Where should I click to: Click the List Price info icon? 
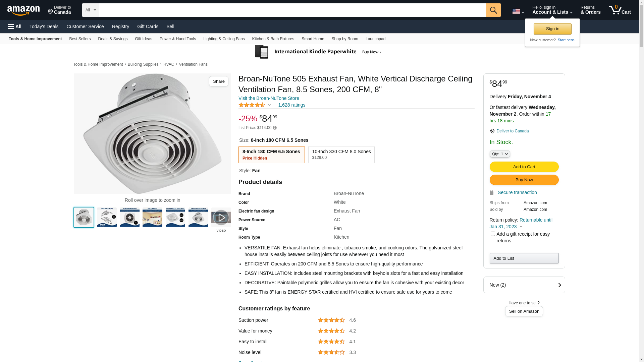pos(275,128)
